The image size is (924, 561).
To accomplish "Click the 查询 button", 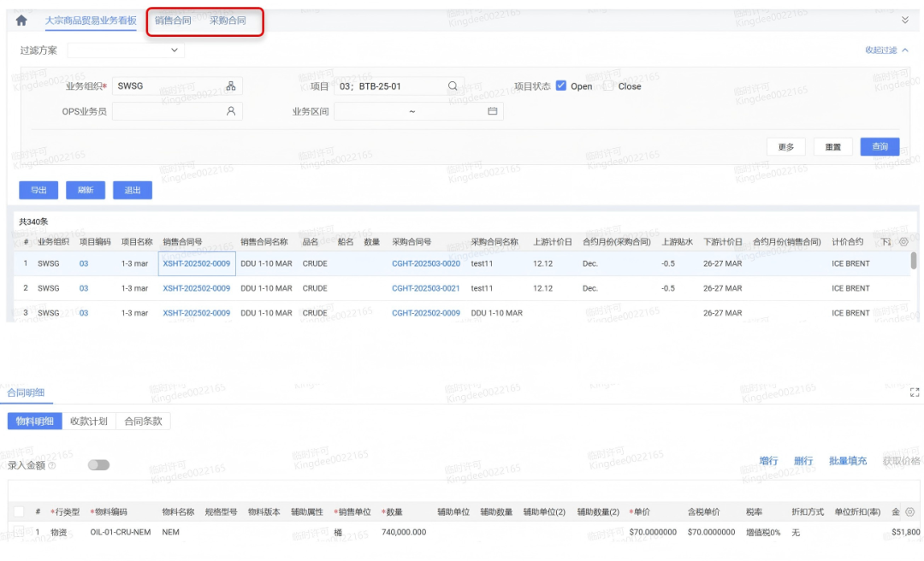I will pyautogui.click(x=880, y=147).
